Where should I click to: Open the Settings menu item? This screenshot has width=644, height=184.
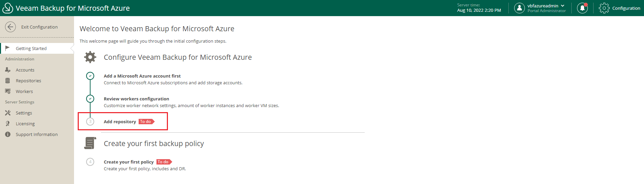[37, 113]
